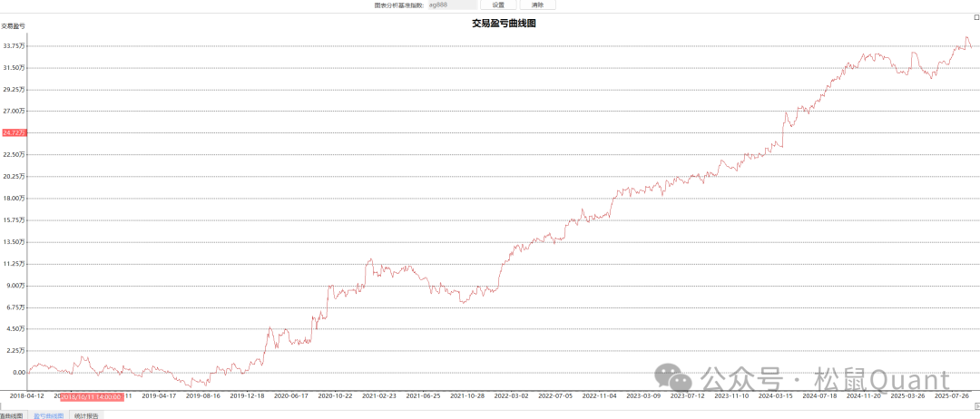980x419 pixels.
Task: Click the 交易盈亏曲线图 chart title
Action: [x=504, y=24]
